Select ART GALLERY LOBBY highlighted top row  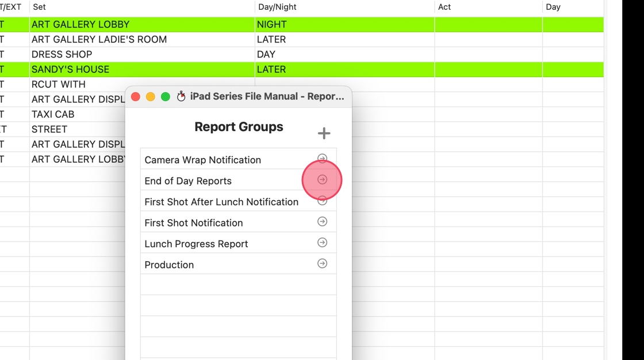click(302, 25)
